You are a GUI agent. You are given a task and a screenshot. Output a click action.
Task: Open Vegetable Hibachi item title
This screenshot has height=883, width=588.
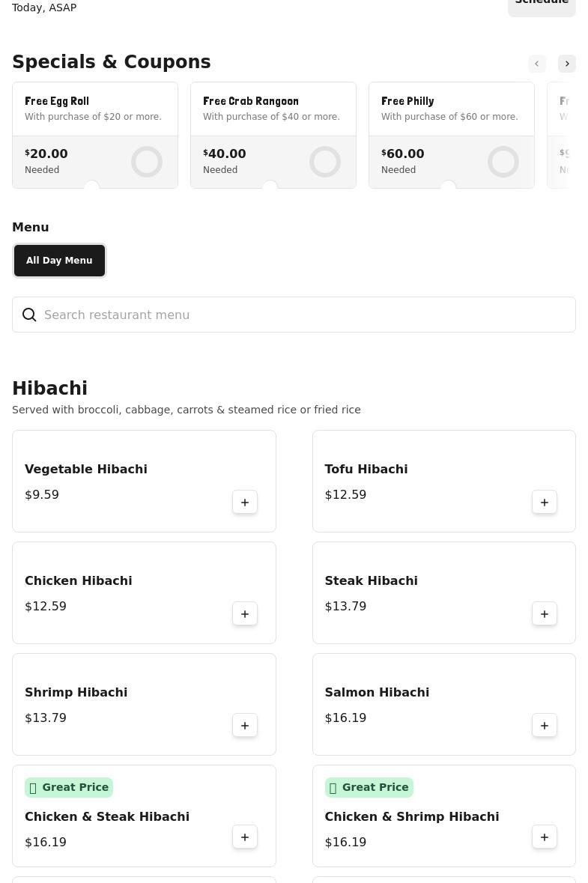pos(86,470)
